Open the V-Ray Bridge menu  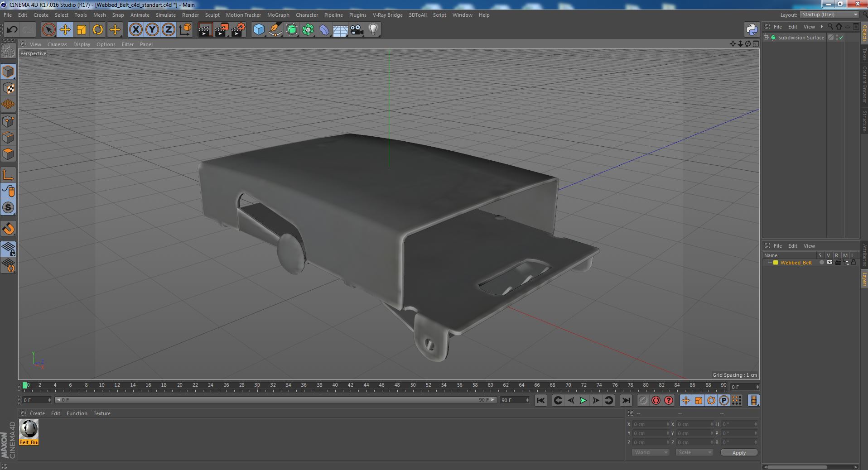[387, 15]
